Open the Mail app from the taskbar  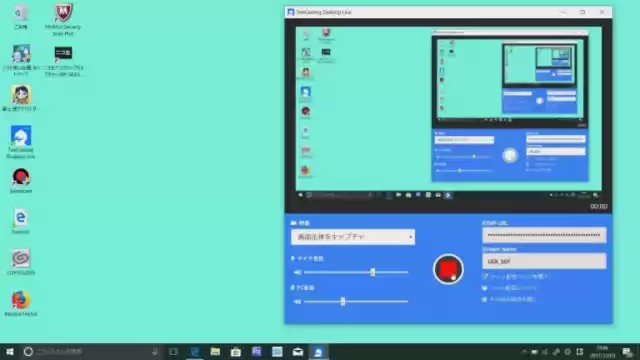(x=298, y=351)
